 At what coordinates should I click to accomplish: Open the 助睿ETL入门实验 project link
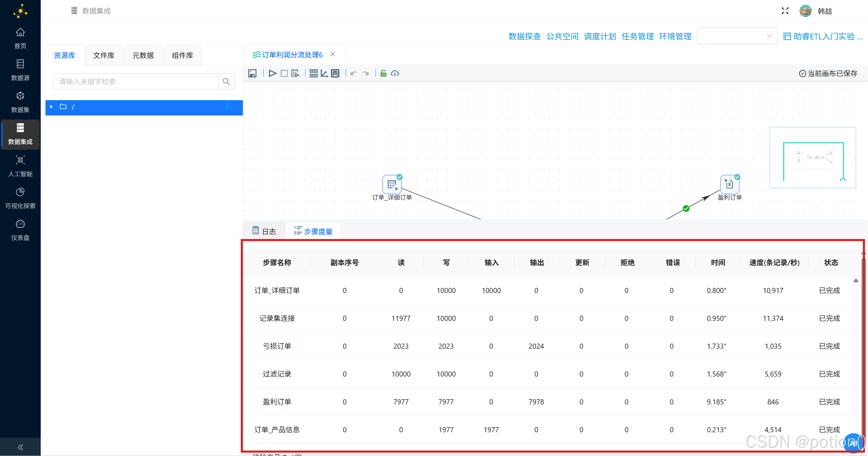824,36
